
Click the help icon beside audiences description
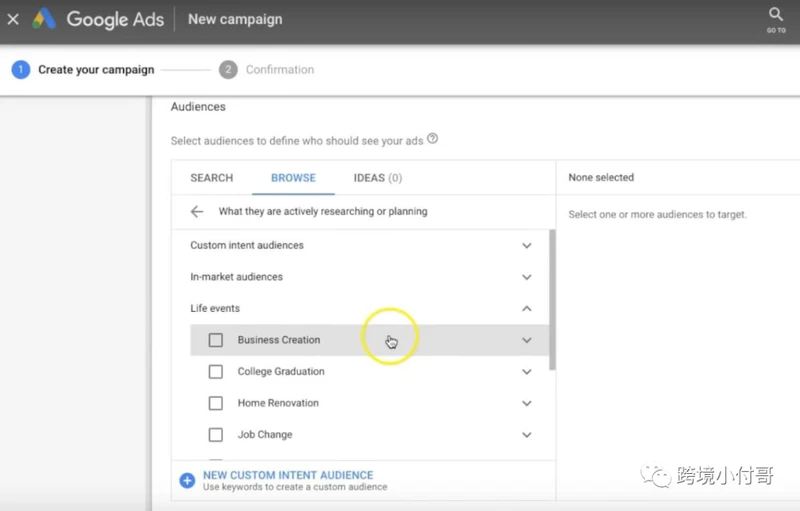point(432,138)
